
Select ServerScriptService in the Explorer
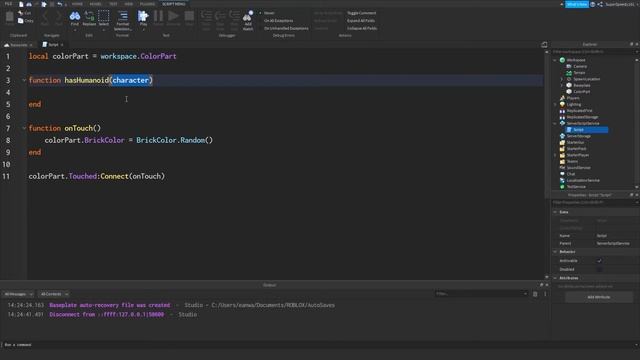coord(583,123)
